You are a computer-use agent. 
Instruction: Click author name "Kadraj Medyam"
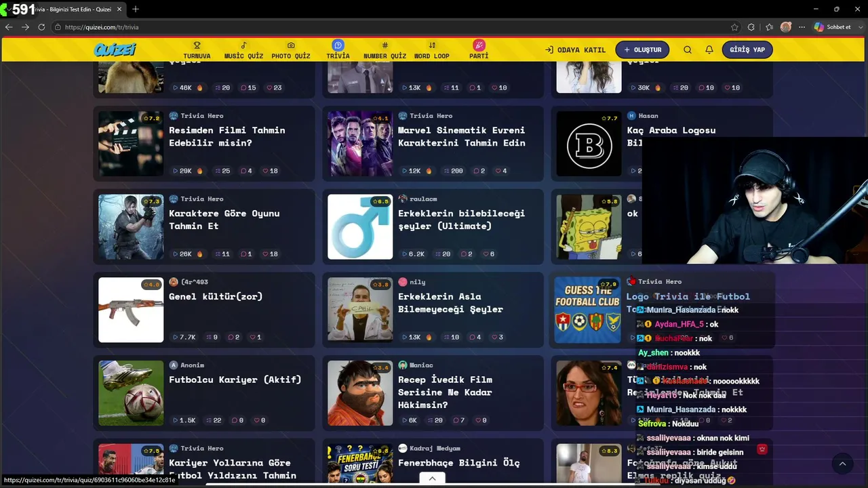pos(435,449)
